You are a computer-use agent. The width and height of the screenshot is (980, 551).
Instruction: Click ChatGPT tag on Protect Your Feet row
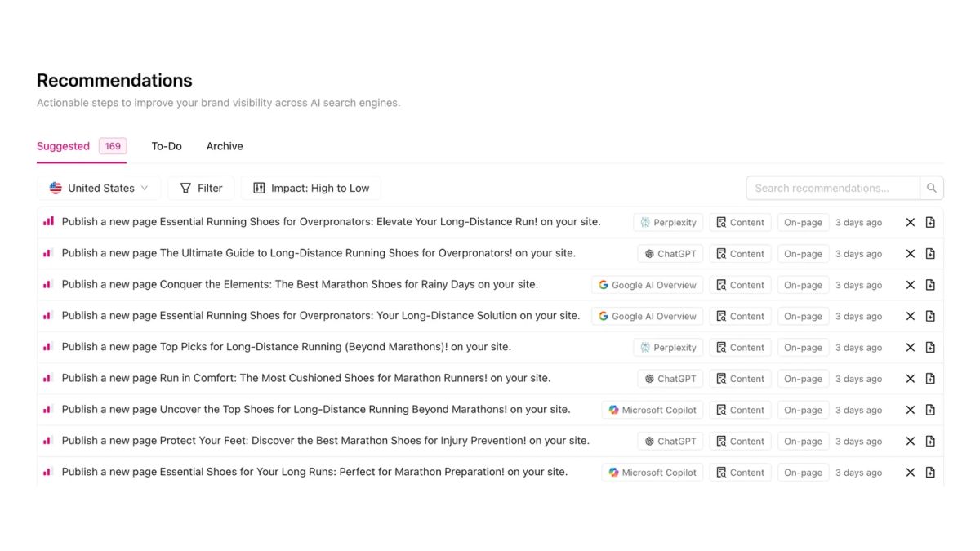(670, 441)
